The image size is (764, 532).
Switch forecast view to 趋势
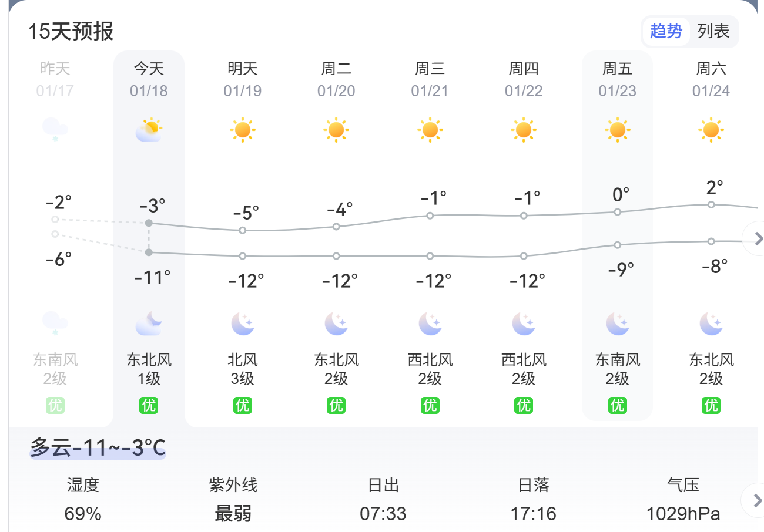(666, 31)
